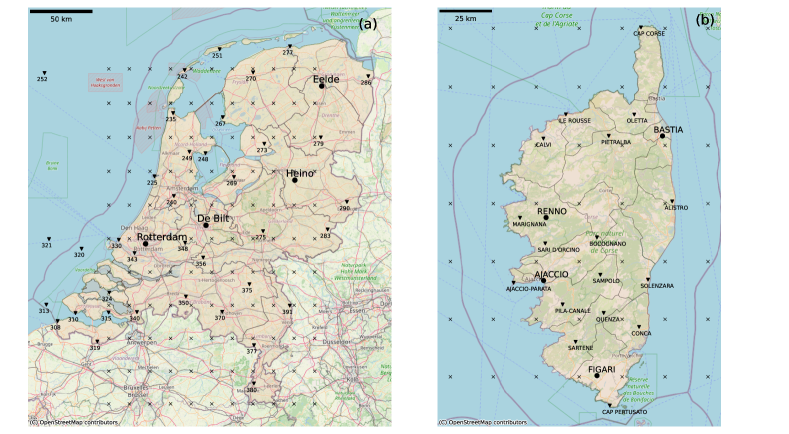Click the AJACCIO-PARATA label
The height and width of the screenshot is (434, 789).
(528, 290)
